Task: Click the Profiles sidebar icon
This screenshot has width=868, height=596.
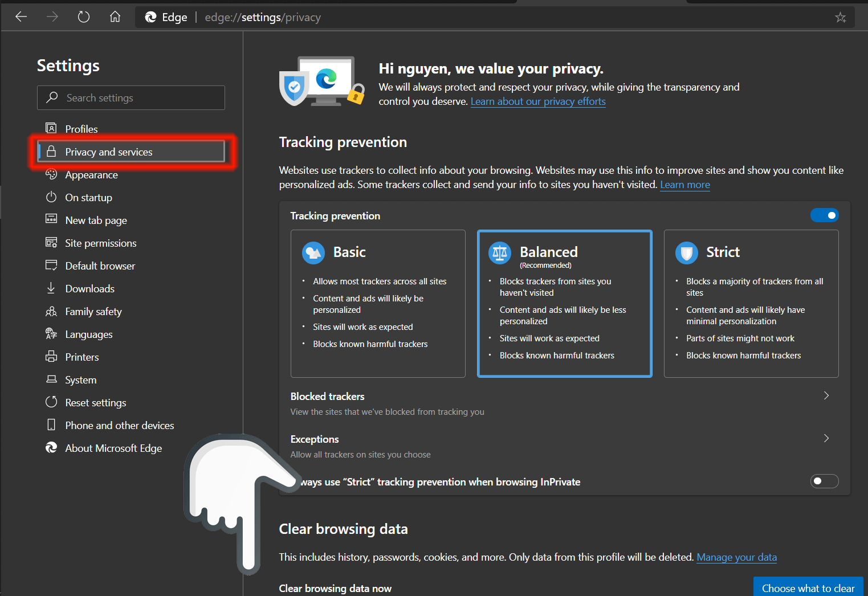Action: (51, 128)
